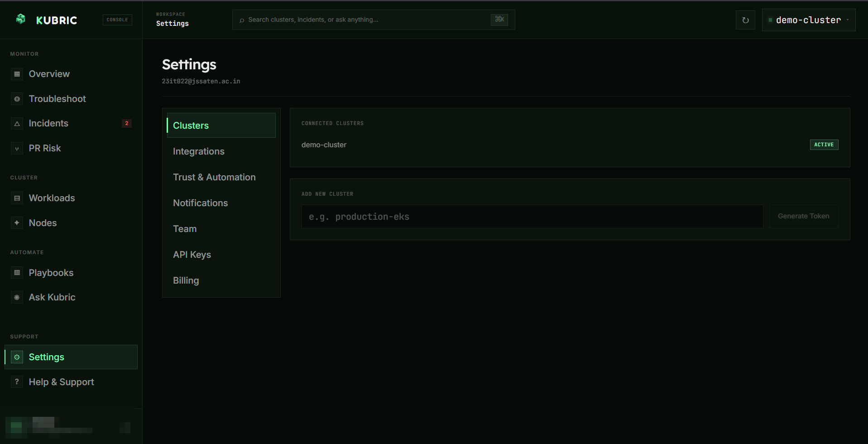
Task: Click the Incidents warning triangle icon
Action: [x=17, y=123]
